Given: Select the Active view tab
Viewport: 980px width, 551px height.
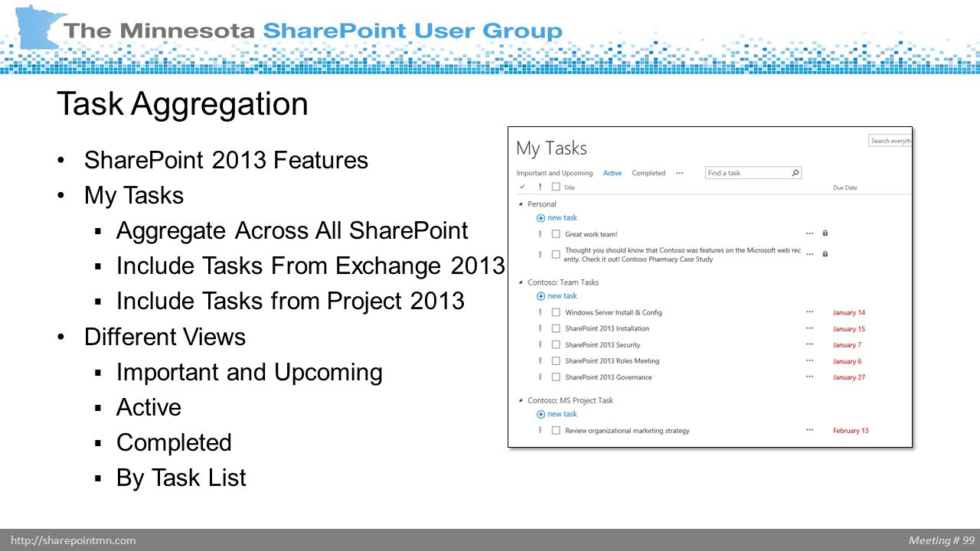Looking at the screenshot, I should point(612,173).
